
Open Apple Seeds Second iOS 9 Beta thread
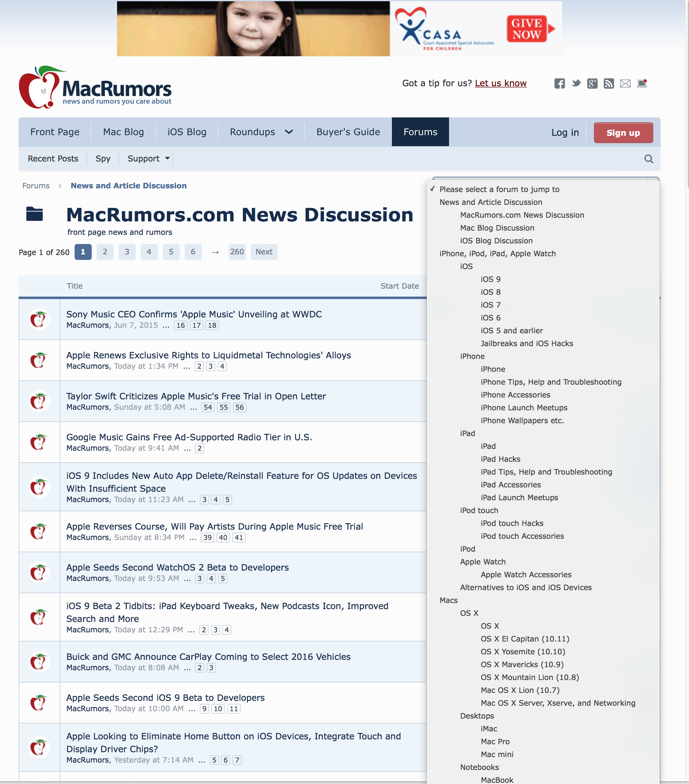click(x=165, y=698)
